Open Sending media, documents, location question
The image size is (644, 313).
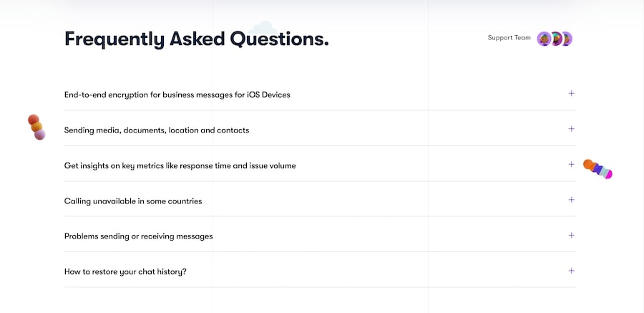[x=157, y=130]
